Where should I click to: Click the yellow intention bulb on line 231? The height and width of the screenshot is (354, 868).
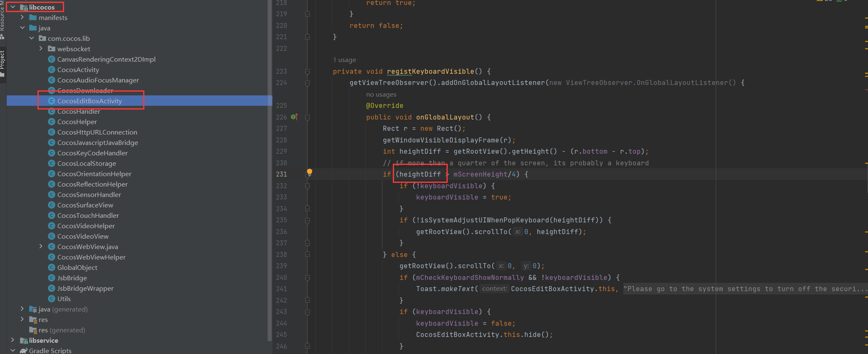click(x=310, y=172)
